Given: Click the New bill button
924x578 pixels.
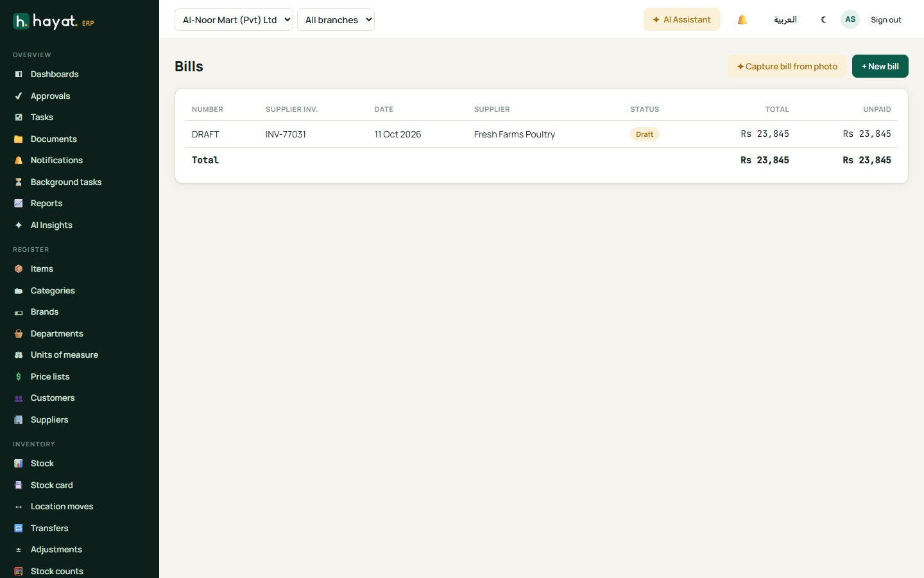Looking at the screenshot, I should click(880, 66).
